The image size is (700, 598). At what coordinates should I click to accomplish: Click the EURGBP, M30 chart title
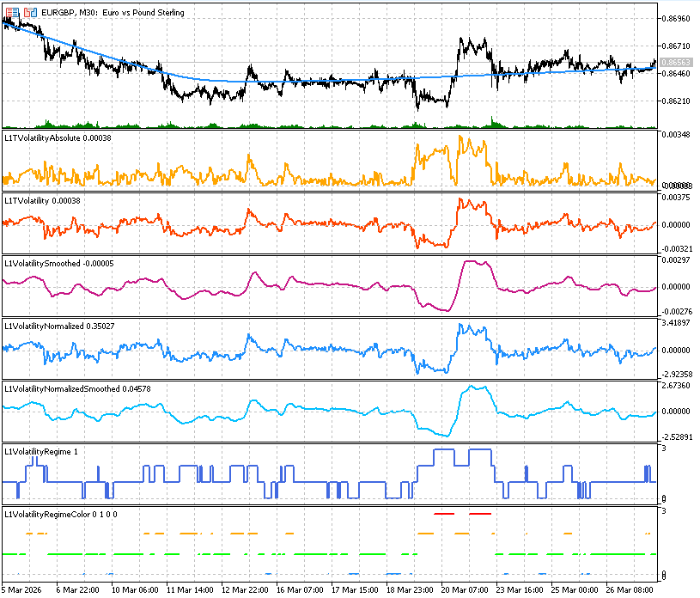(113, 13)
